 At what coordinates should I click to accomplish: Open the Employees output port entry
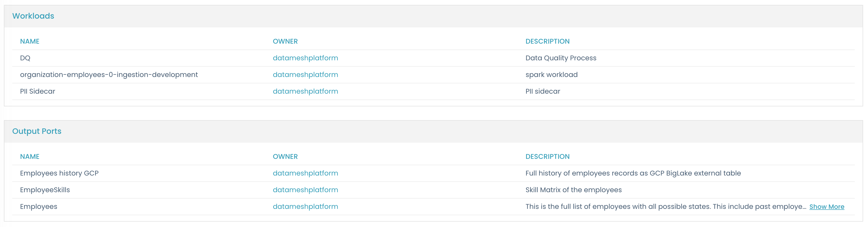[38, 206]
